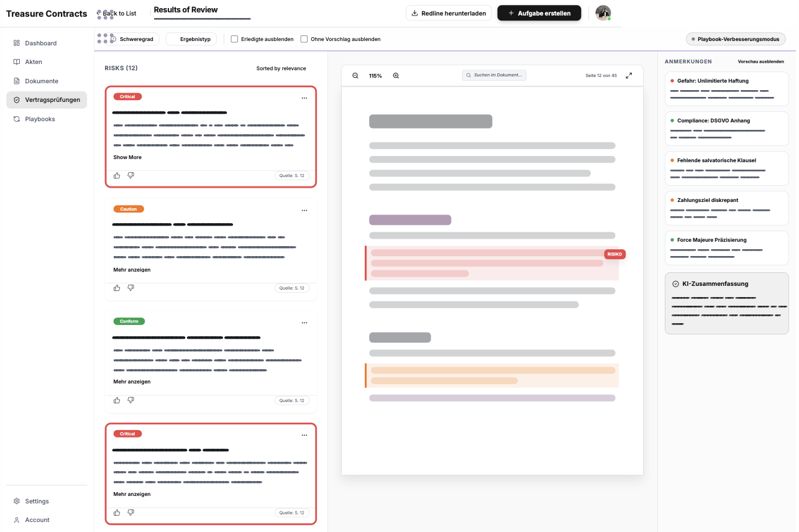Image resolution: width=799 pixels, height=532 pixels.
Task: Select Vertragsprüfungen sidebar item
Action: [x=47, y=99]
